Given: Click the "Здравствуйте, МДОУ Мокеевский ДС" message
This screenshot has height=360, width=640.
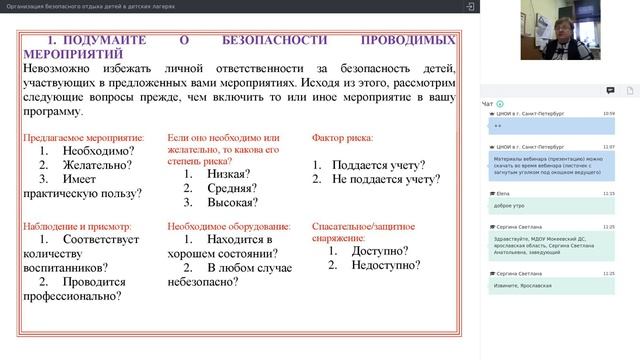Looking at the screenshot, I should click(x=551, y=246).
